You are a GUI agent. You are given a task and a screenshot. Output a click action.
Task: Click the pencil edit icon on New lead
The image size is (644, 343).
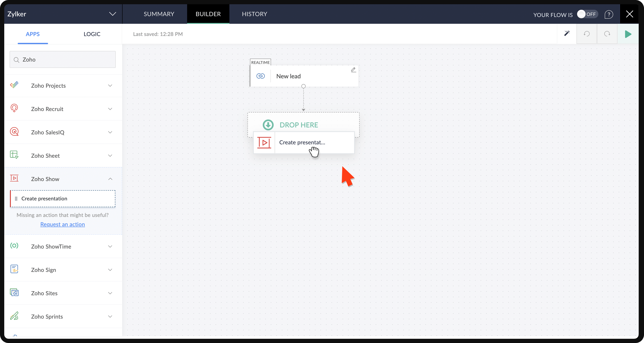[x=353, y=70]
